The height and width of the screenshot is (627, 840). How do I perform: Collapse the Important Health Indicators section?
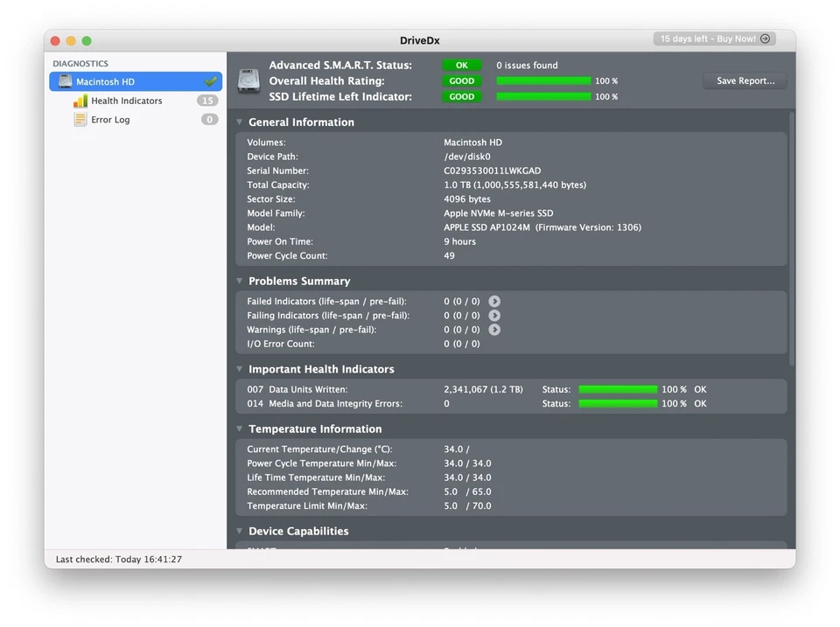[240, 369]
